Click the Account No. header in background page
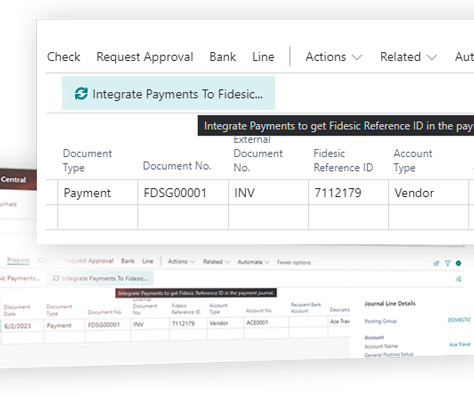The width and height of the screenshot is (474, 396). [x=259, y=310]
